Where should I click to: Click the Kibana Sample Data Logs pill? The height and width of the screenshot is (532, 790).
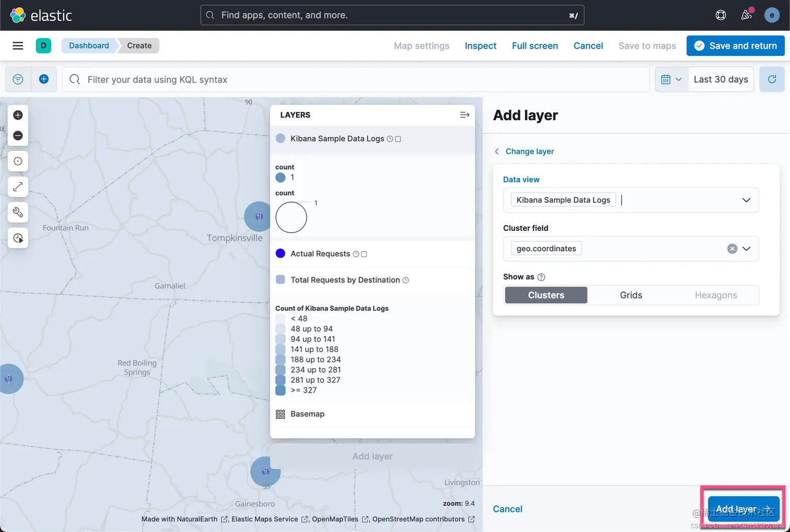click(x=563, y=200)
